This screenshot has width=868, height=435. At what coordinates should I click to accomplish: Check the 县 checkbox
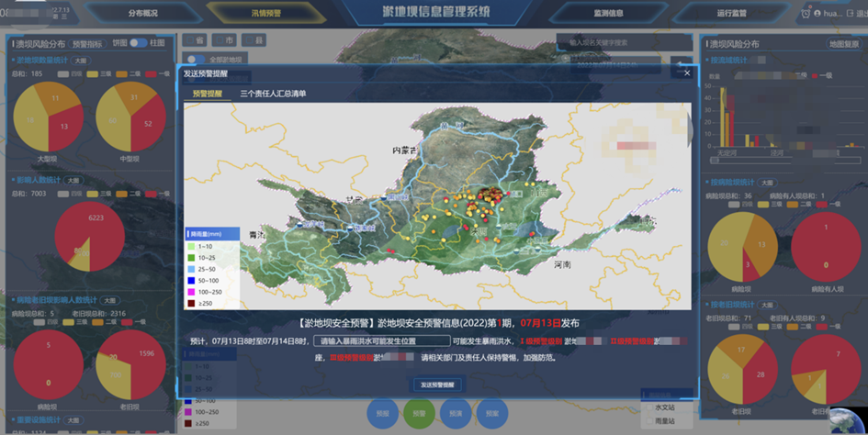pos(250,39)
